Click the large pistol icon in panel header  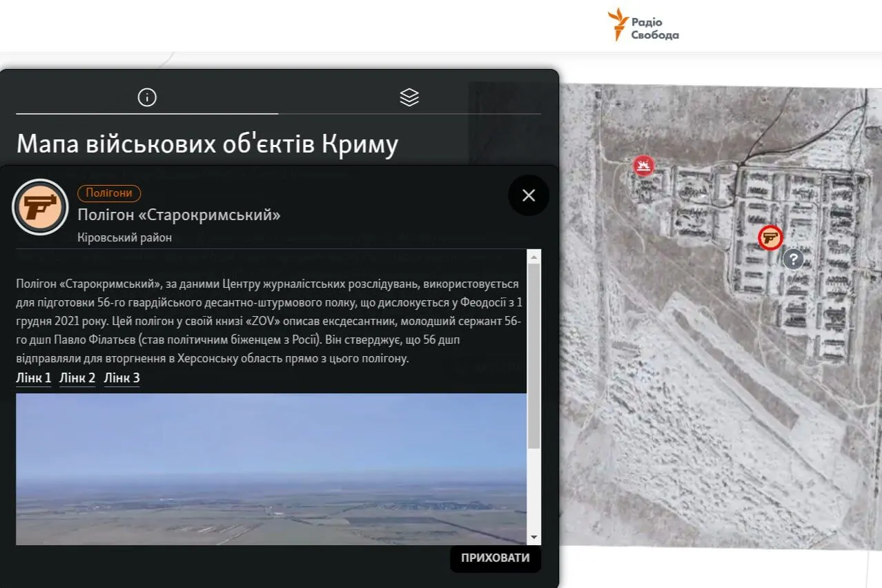point(40,207)
